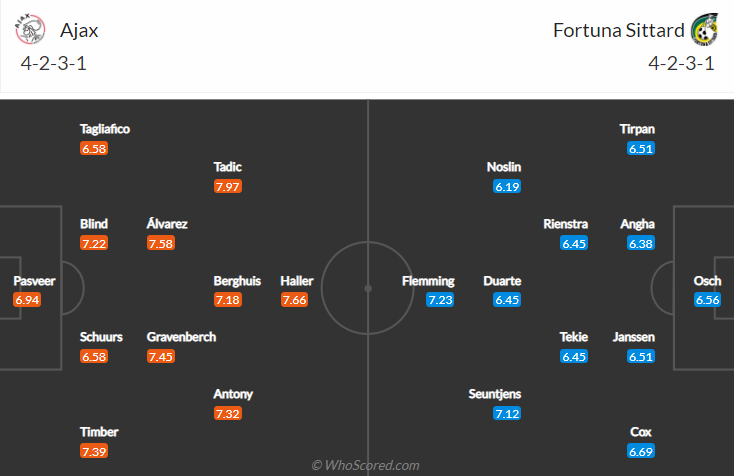This screenshot has width=734, height=476.
Task: Select Álvarez in Ajax midfield
Action: point(167,224)
